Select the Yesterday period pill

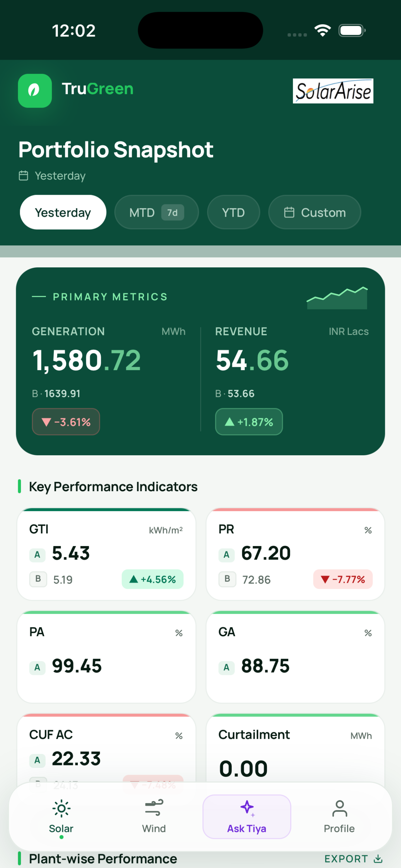[63, 212]
